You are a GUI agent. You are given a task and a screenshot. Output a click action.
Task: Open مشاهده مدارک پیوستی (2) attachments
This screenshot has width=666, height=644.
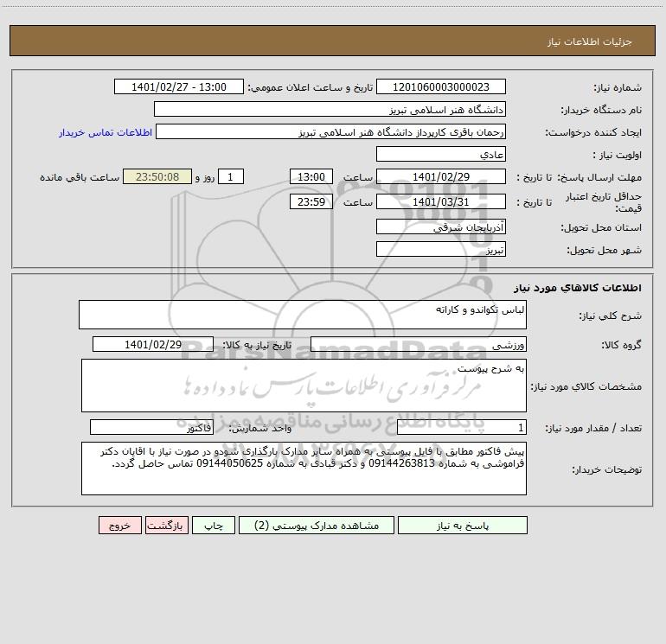317,526
